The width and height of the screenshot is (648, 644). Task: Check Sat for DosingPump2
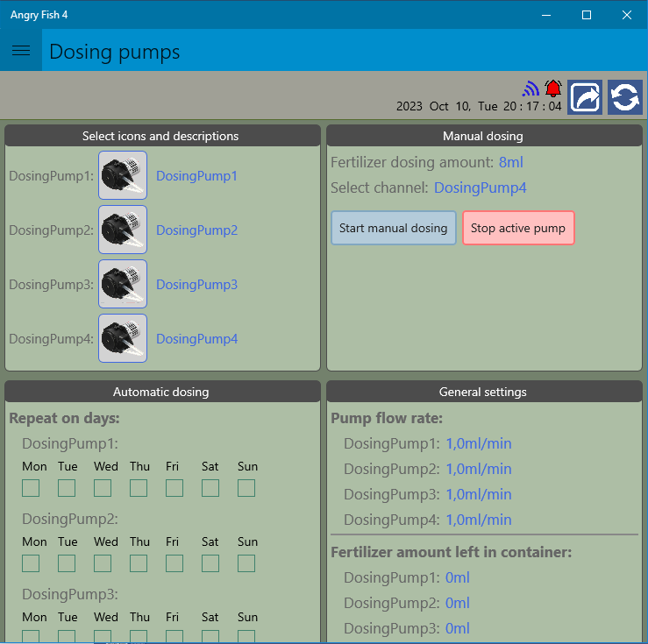tap(210, 563)
